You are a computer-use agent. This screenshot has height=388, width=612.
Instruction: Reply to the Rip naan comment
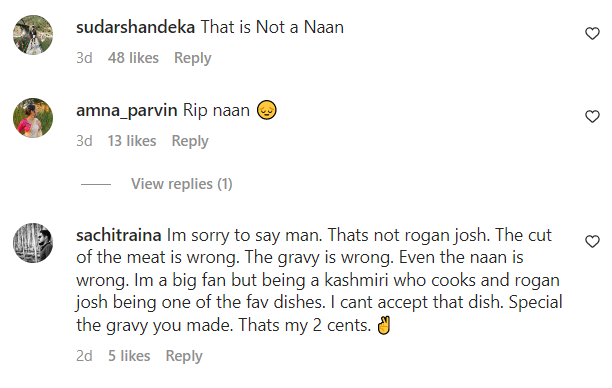coord(190,141)
